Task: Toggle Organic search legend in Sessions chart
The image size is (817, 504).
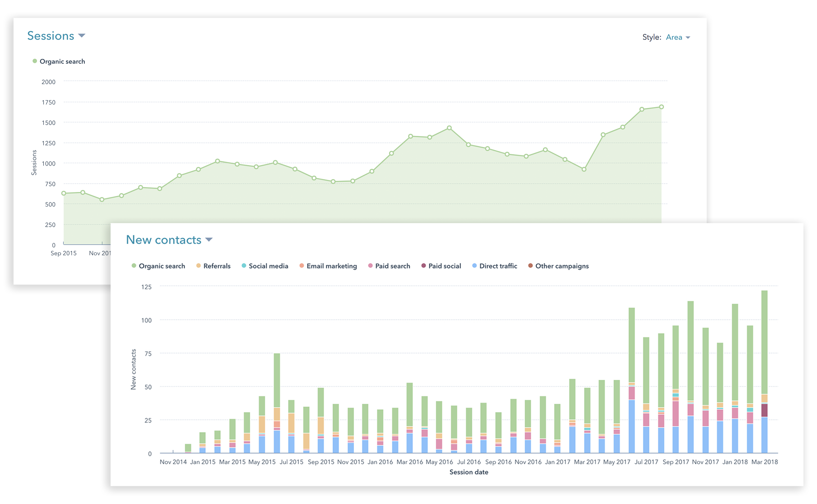Action: point(62,61)
